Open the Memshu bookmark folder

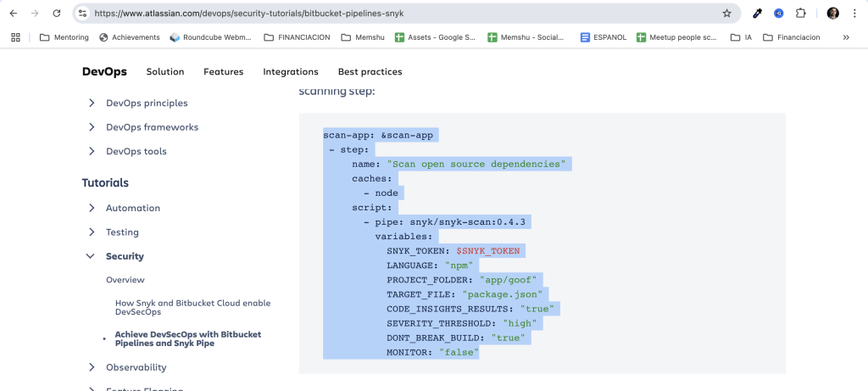(362, 37)
